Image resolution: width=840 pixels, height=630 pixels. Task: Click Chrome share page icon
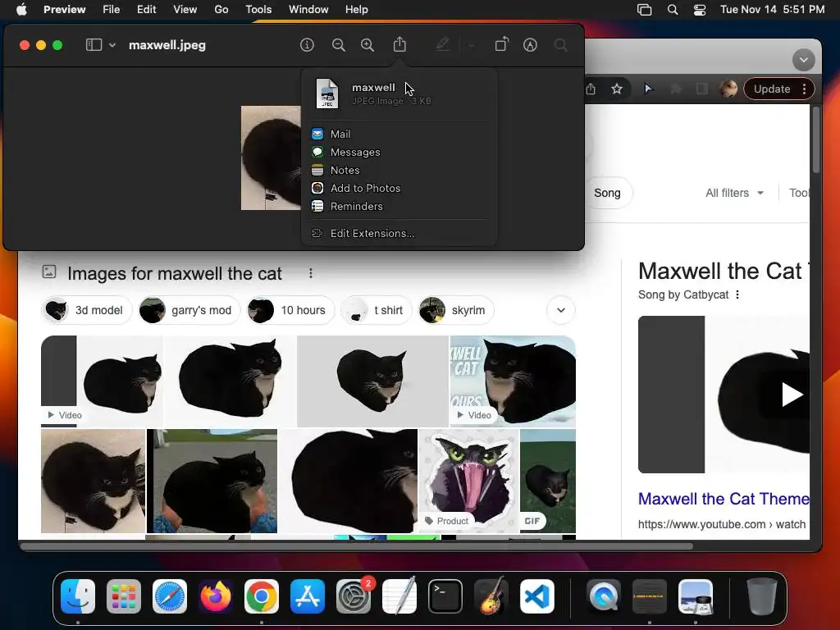coord(591,89)
